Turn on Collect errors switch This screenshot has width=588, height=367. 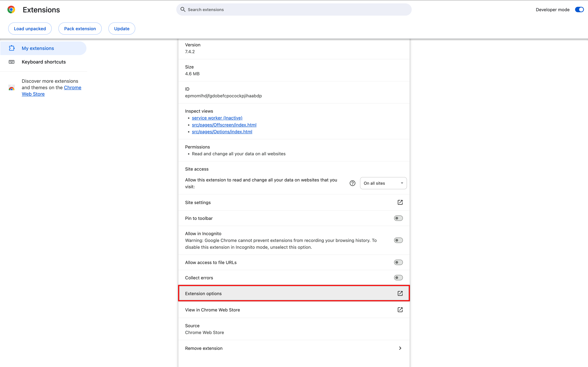pos(398,278)
